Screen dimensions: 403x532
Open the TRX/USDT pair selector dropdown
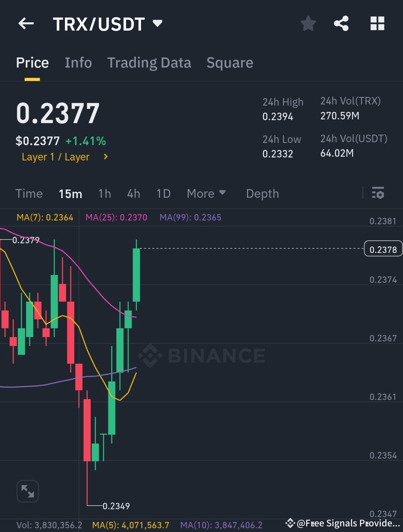157,23
